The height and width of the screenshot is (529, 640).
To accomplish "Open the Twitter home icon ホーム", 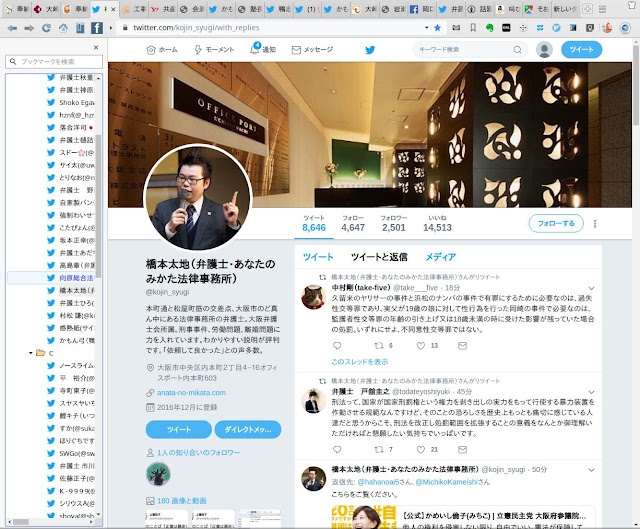I will [162, 50].
